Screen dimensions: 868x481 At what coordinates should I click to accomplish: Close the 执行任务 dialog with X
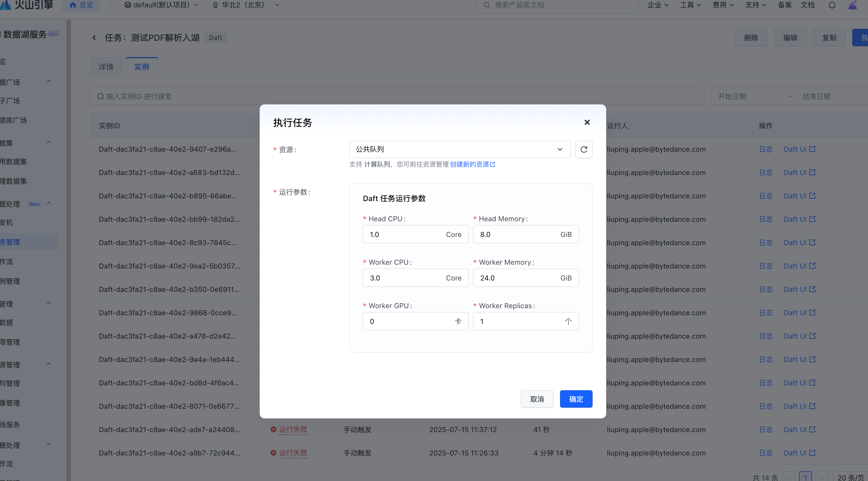tap(587, 122)
